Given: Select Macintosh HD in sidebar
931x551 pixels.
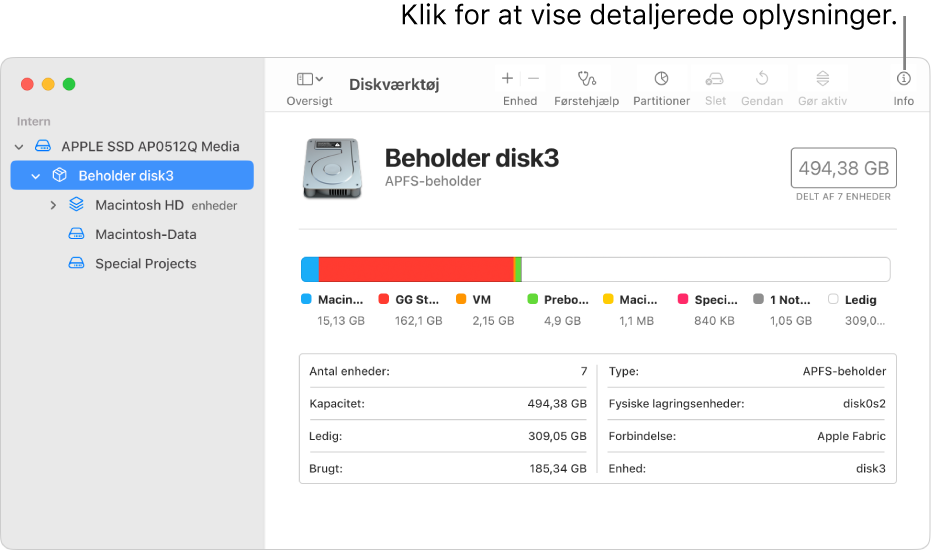Looking at the screenshot, I should tap(138, 205).
